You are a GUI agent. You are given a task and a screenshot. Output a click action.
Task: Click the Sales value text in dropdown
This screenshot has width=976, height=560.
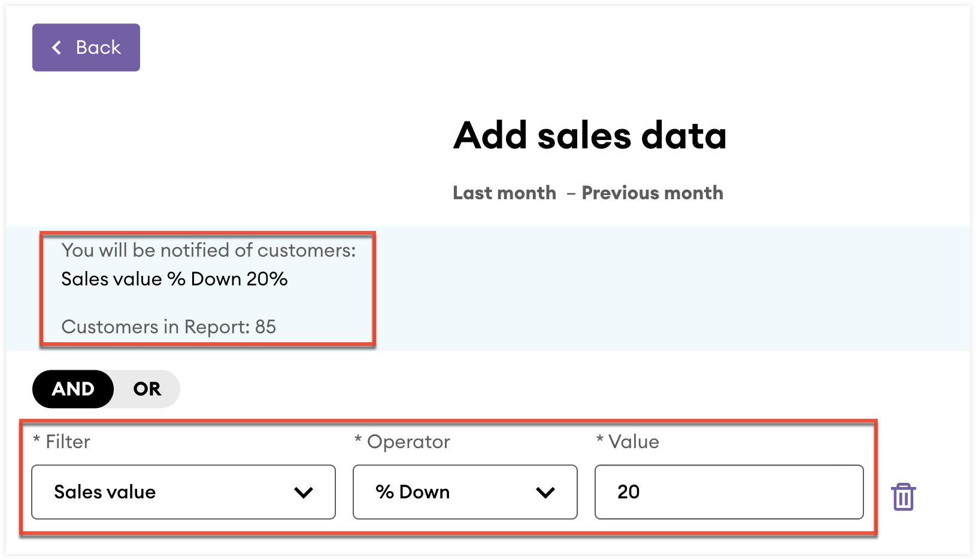coord(105,492)
